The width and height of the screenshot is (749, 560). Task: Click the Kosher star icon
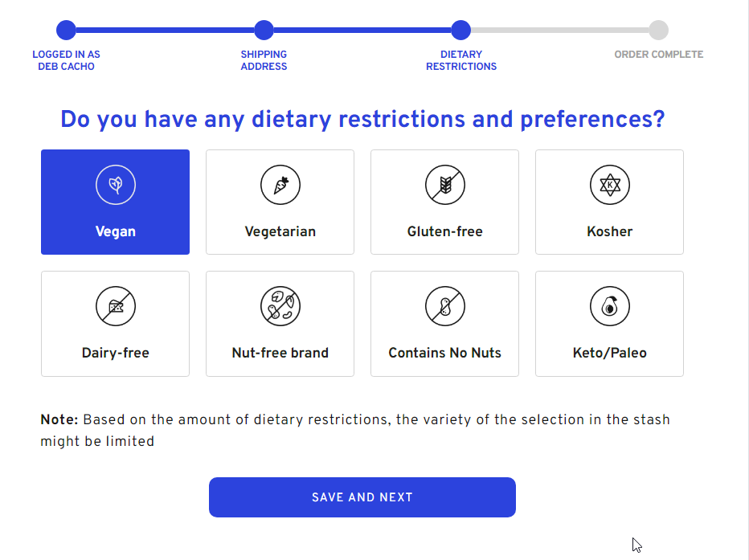click(x=610, y=186)
